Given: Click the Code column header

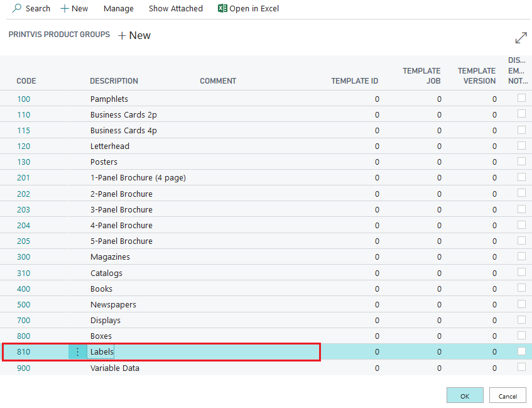Looking at the screenshot, I should (x=26, y=81).
